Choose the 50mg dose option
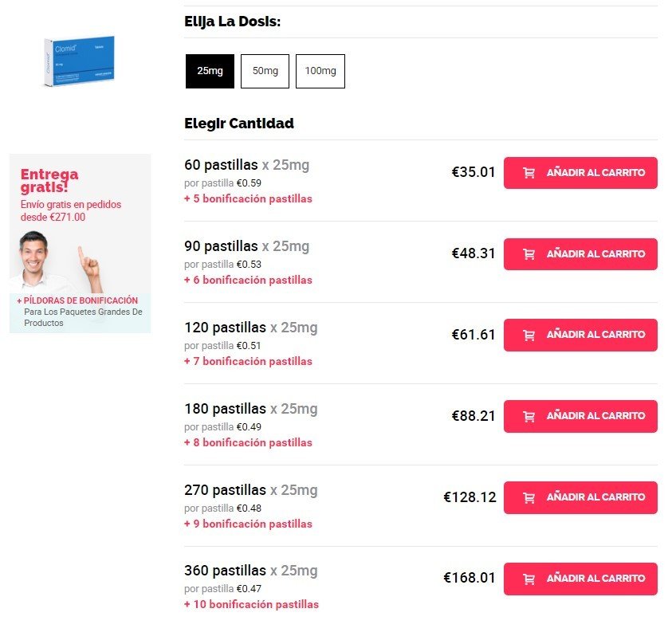This screenshot has width=672, height=636. pos(265,71)
